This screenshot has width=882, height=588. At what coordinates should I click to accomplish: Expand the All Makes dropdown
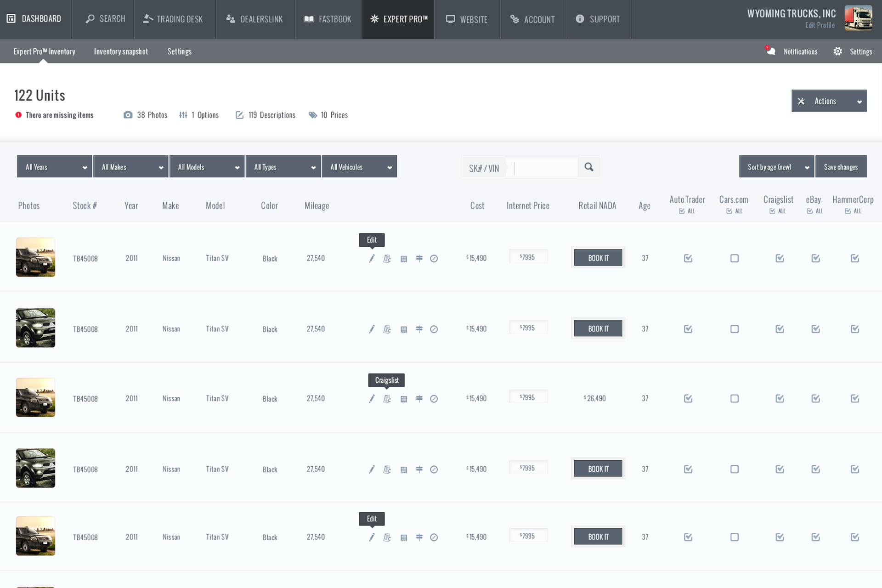tap(131, 167)
